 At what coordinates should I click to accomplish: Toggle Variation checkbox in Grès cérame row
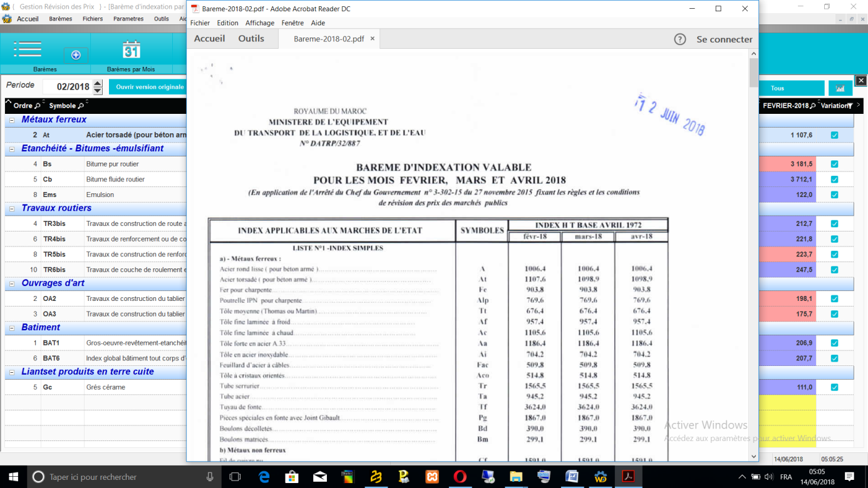[834, 387]
